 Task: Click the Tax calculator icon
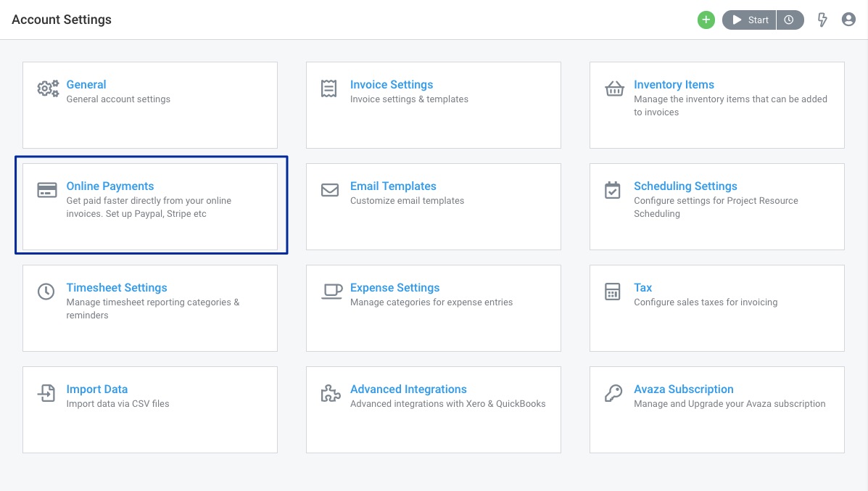(612, 291)
